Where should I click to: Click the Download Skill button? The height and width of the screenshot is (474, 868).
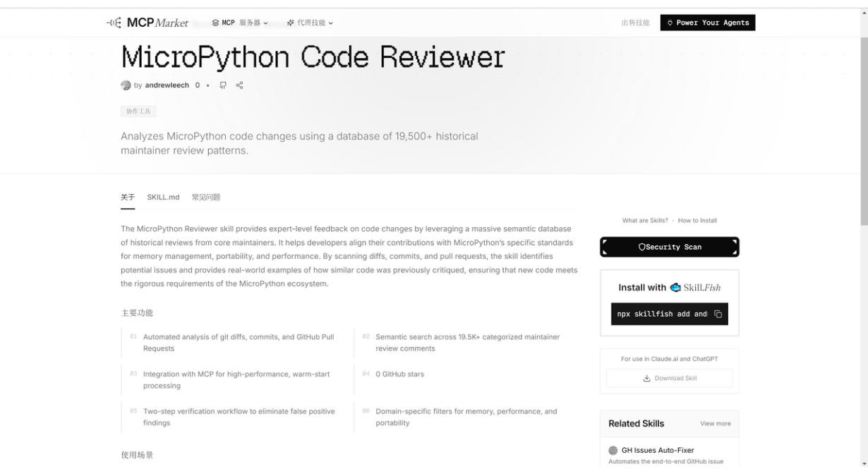(x=669, y=378)
